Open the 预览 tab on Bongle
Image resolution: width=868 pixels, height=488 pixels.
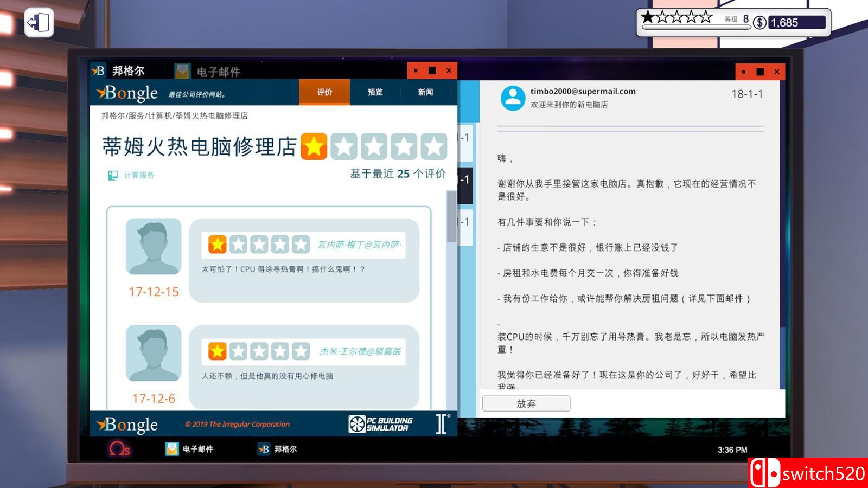pyautogui.click(x=375, y=92)
